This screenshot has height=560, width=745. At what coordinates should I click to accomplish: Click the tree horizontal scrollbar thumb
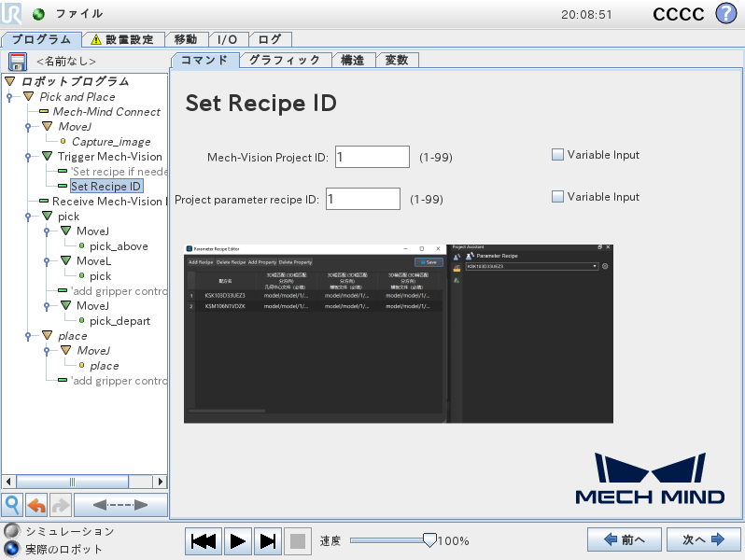pos(72,482)
